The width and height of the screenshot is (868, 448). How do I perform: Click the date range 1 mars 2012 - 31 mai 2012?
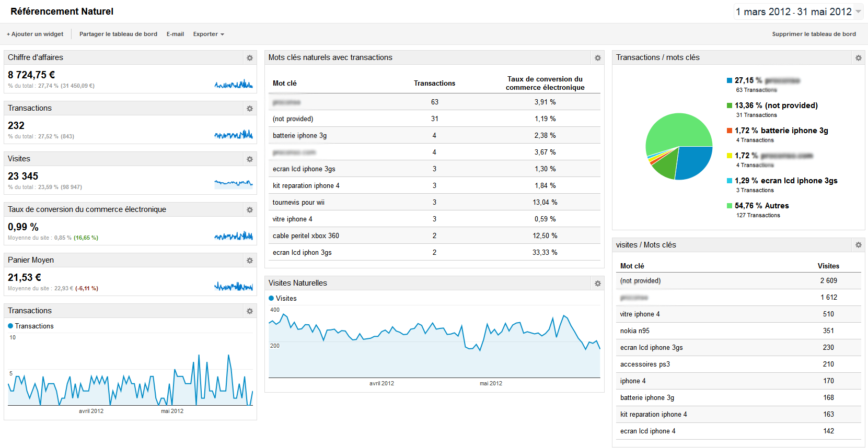[x=793, y=11]
